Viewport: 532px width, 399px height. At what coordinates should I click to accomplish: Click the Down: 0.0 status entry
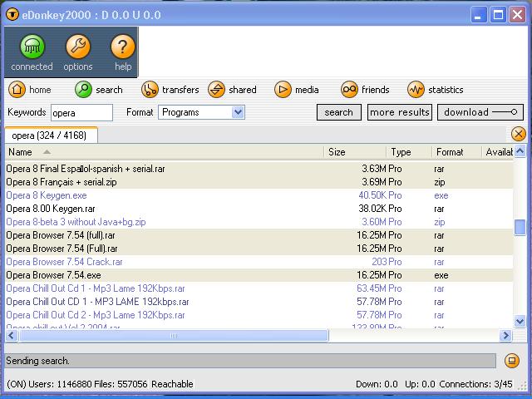(x=377, y=384)
